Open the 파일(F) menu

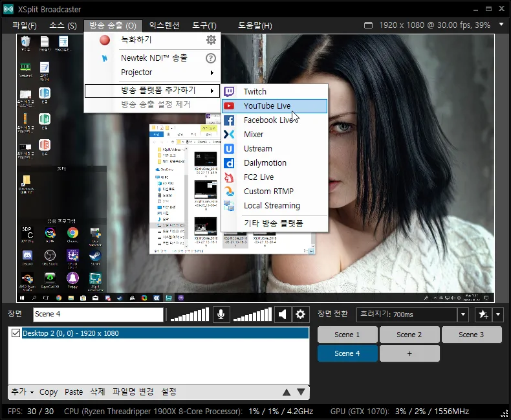tap(24, 25)
